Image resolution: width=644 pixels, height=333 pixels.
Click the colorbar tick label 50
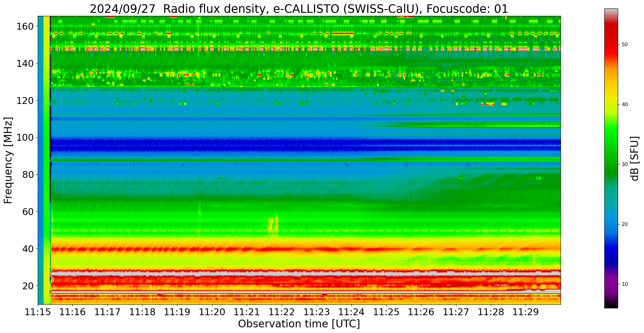coord(625,45)
